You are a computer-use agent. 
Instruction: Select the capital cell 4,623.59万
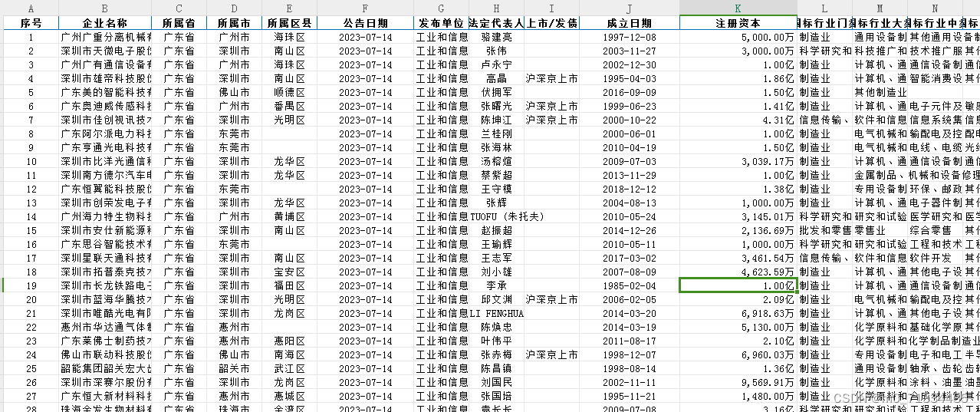tap(738, 272)
